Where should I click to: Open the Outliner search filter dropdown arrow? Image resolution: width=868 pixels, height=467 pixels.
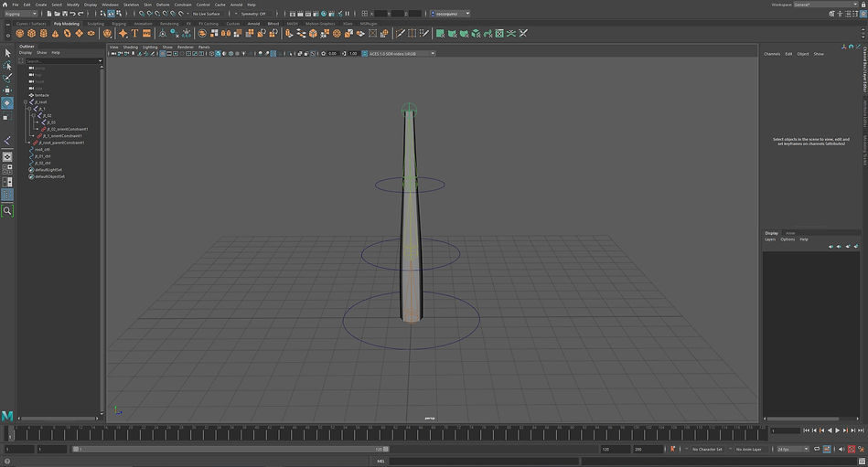tap(101, 61)
